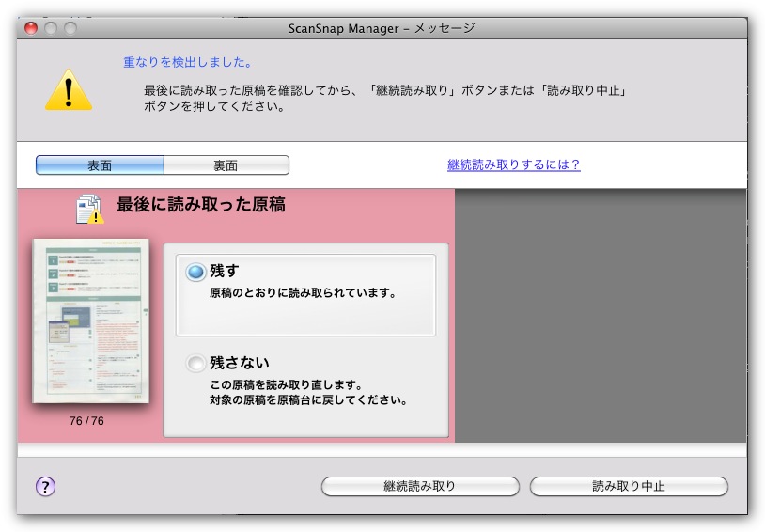Open the 継続読み取りするには？ link

[513, 164]
